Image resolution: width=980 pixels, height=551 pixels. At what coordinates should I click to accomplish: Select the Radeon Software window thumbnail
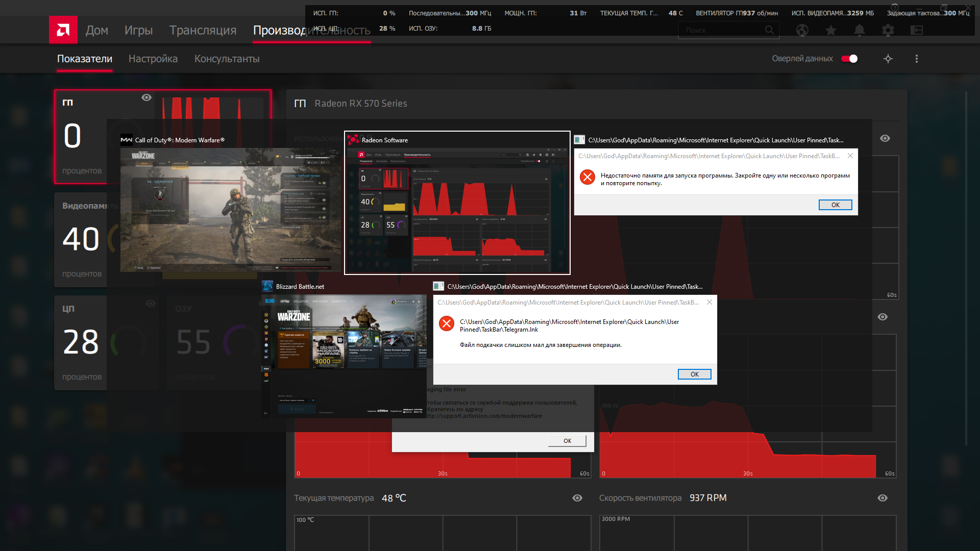point(457,210)
